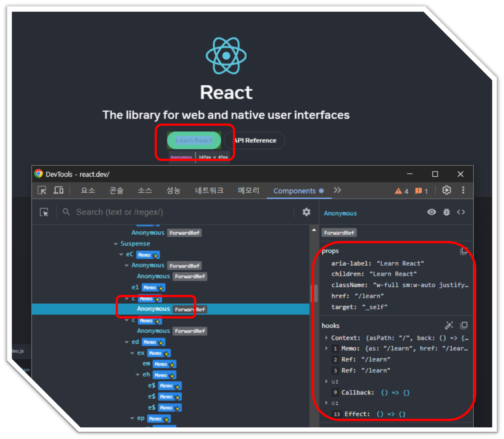Image resolution: width=504 pixels, height=439 pixels.
Task: Click the target prop value "_self"
Action: (x=374, y=307)
